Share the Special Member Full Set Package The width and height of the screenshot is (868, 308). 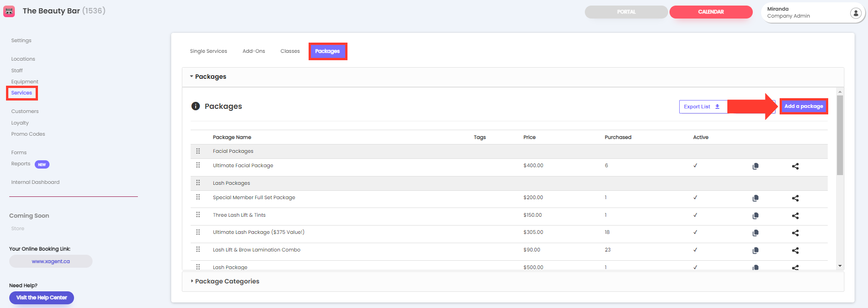pyautogui.click(x=795, y=198)
